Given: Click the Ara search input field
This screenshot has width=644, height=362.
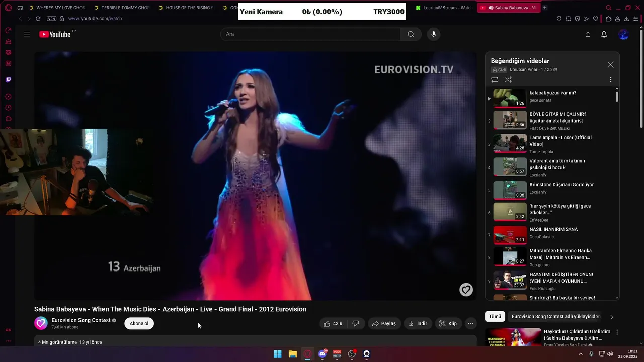Looking at the screenshot, I should pos(310,34).
